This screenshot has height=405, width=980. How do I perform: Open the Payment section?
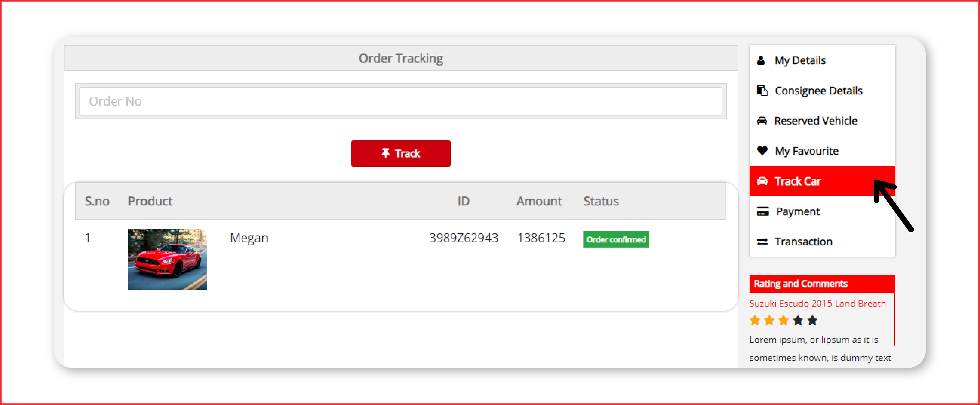(798, 211)
